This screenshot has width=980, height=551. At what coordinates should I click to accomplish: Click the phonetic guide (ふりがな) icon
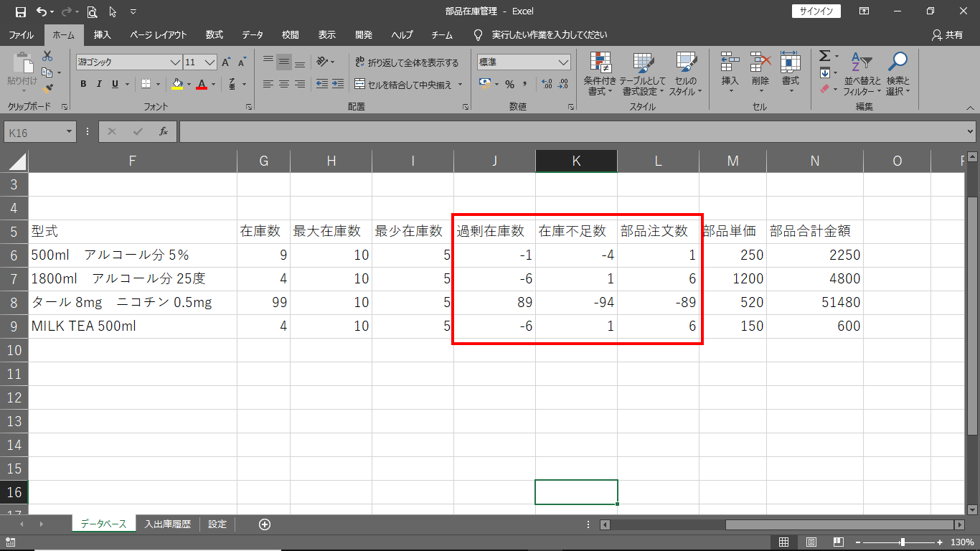[x=232, y=84]
